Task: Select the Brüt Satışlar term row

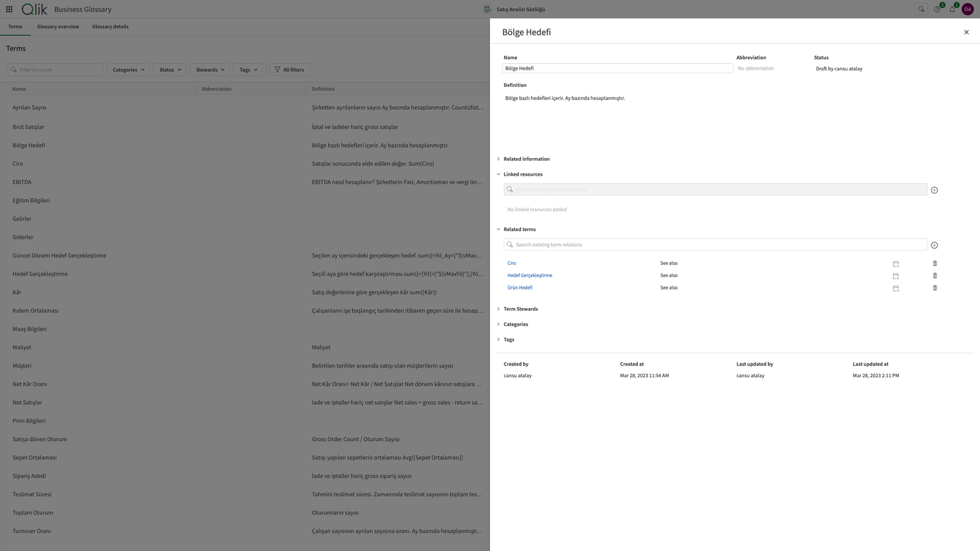Action: tap(248, 127)
